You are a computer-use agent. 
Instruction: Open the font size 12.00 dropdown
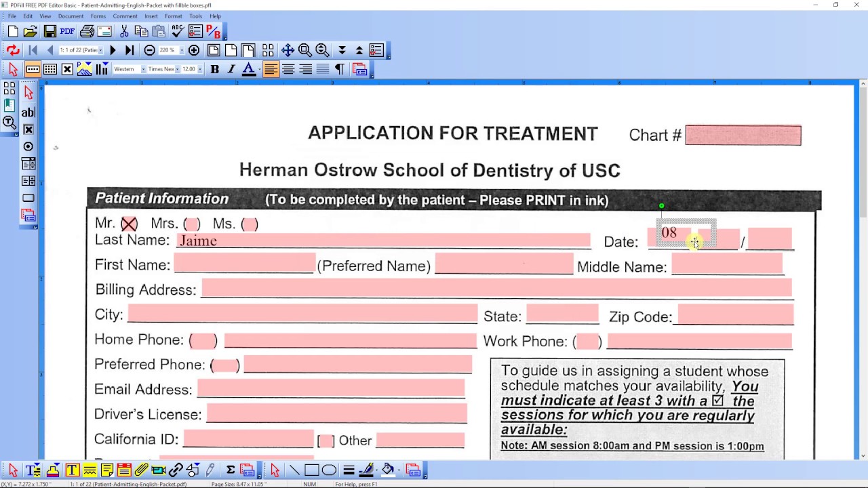pos(200,69)
